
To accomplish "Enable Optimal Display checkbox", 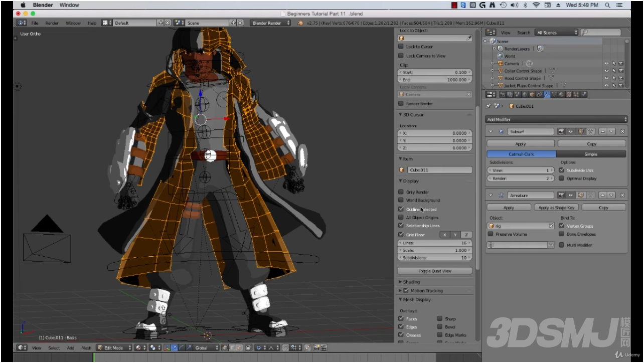I will point(562,178).
